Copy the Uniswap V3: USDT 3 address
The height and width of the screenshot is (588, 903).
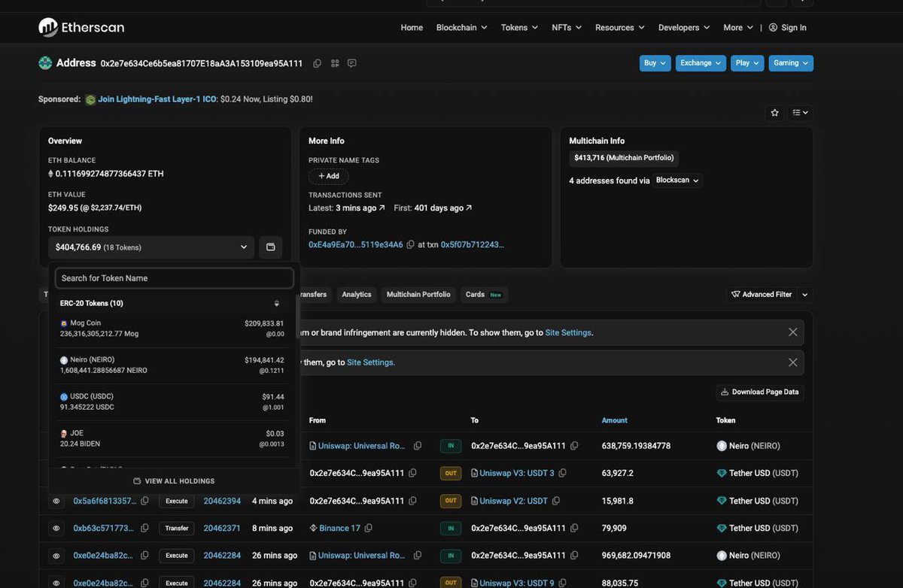click(562, 474)
